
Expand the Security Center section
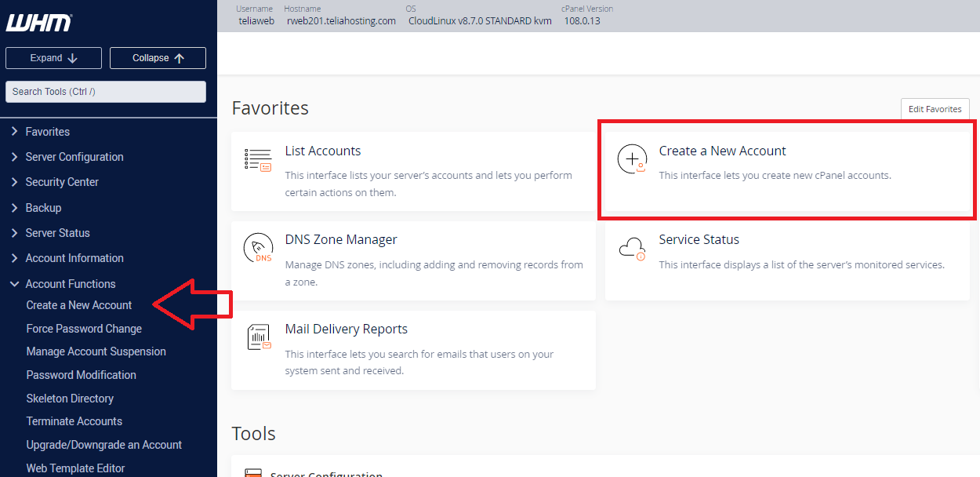coord(62,182)
